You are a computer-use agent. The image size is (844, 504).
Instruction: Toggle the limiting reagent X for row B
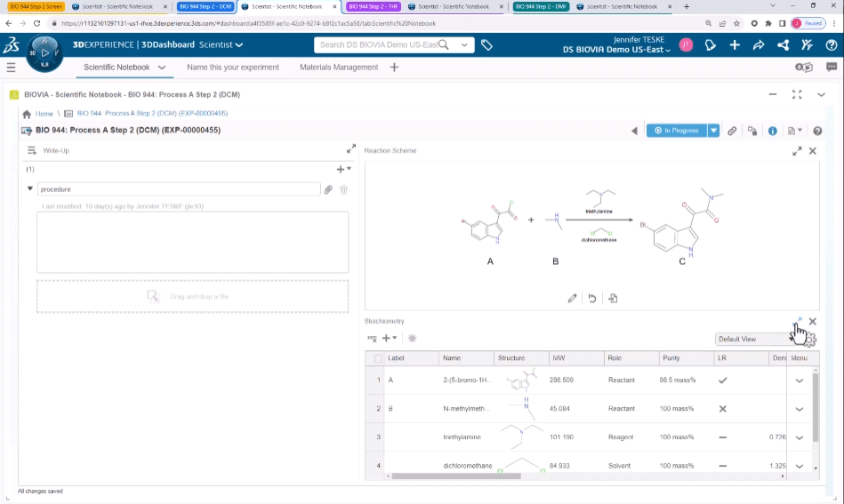pos(723,409)
